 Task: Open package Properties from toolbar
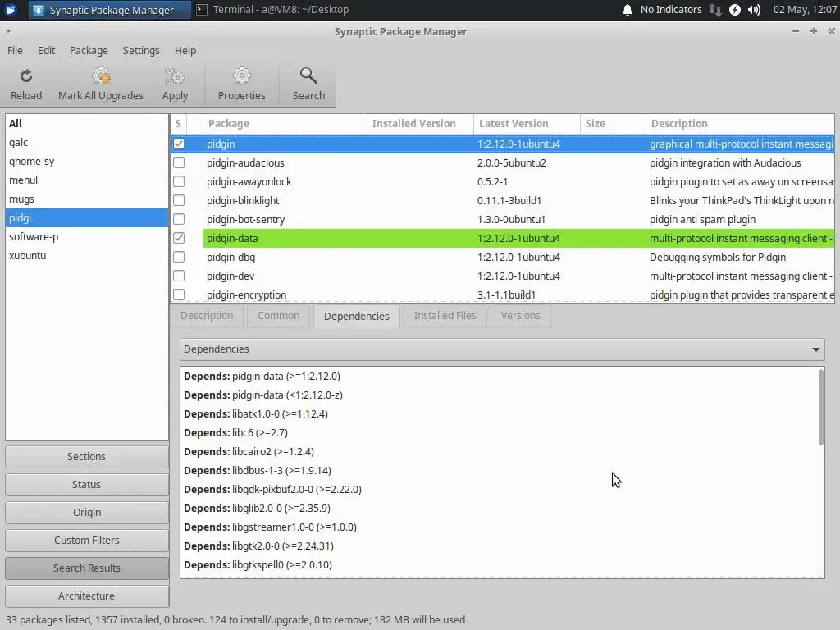pyautogui.click(x=242, y=84)
